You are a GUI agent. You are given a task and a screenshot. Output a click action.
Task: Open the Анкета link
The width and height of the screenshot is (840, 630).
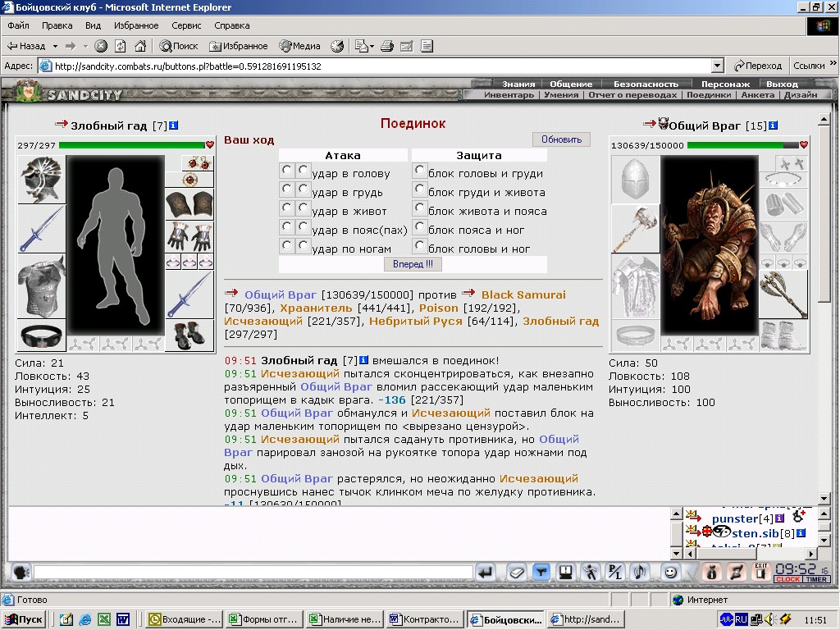(757, 95)
